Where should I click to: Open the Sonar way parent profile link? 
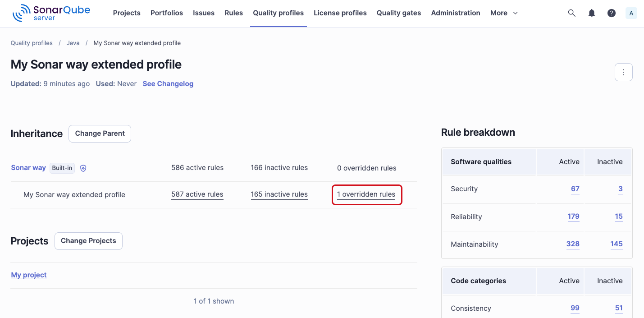pos(28,168)
